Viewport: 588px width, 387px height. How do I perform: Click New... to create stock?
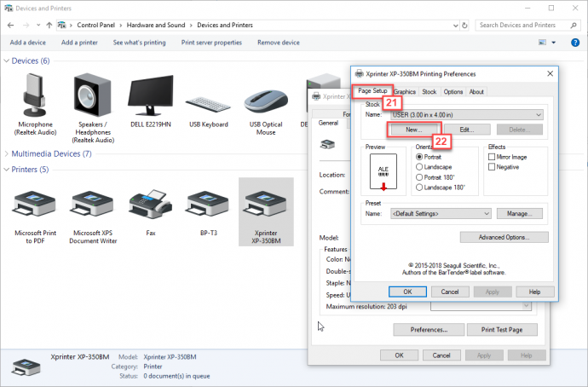pyautogui.click(x=414, y=130)
